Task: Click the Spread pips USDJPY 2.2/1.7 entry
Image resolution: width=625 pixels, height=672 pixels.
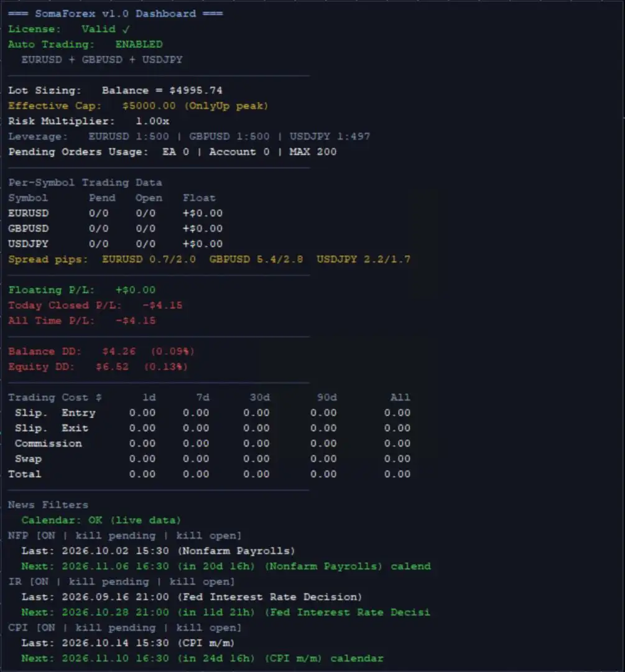Action: [x=363, y=259]
